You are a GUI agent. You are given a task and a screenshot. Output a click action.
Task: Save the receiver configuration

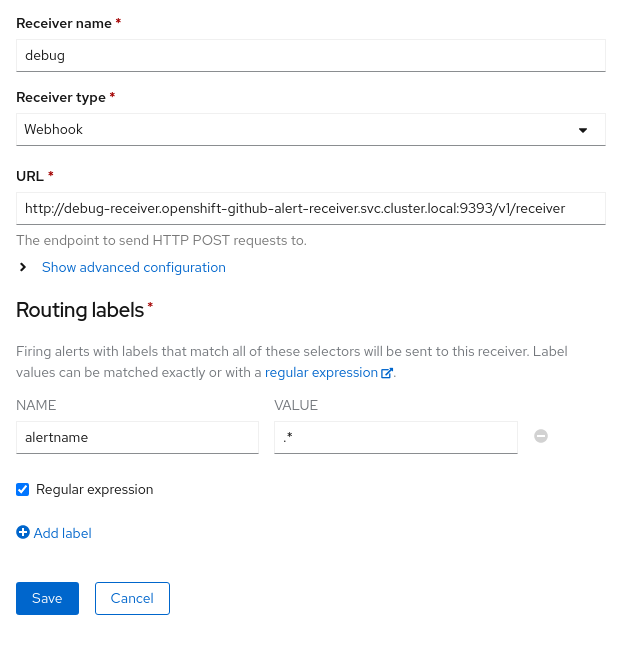coord(47,598)
